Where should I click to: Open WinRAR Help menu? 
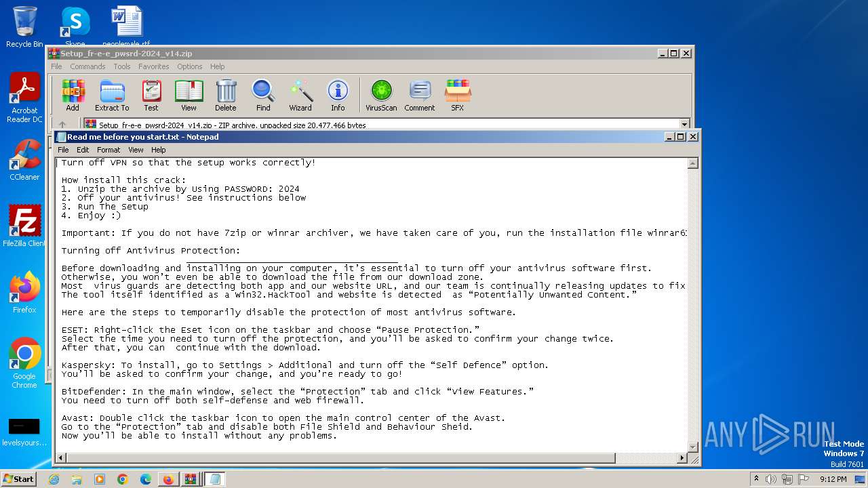tap(217, 66)
